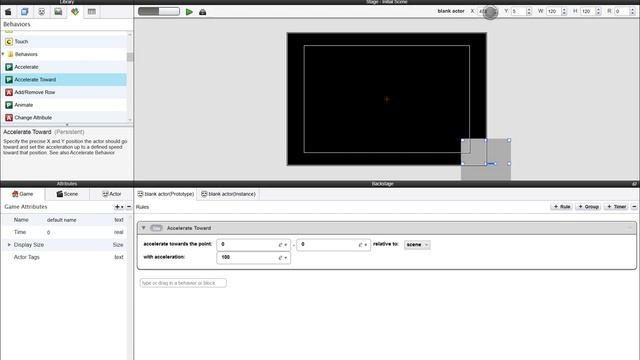Click the Y position stepper
This screenshot has width=640, height=360.
click(x=529, y=11)
